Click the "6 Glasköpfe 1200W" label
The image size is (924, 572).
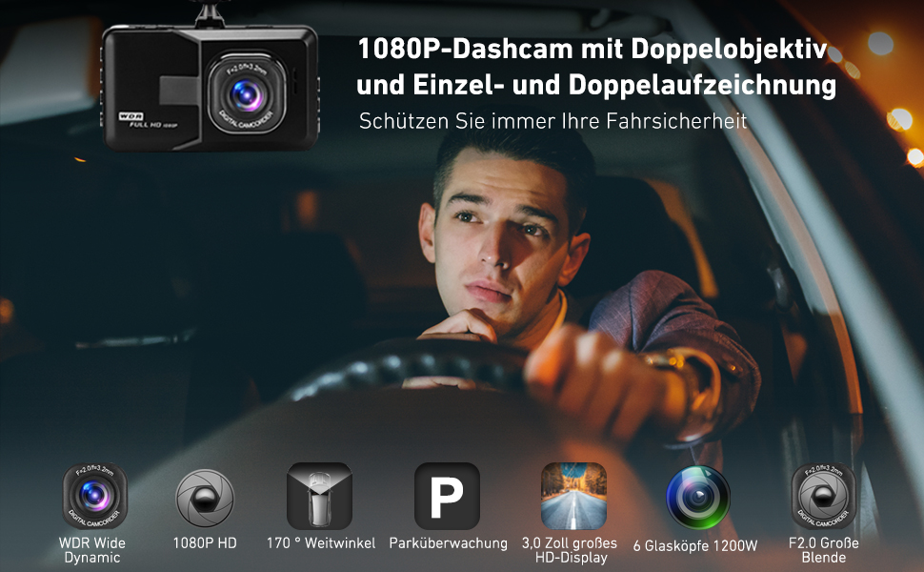coord(695,545)
